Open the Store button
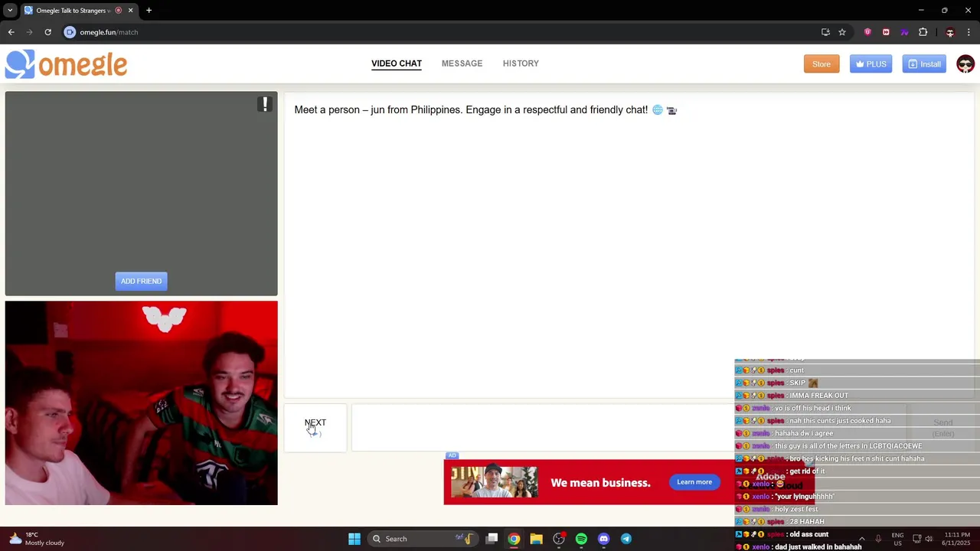This screenshot has width=980, height=551. click(822, 64)
